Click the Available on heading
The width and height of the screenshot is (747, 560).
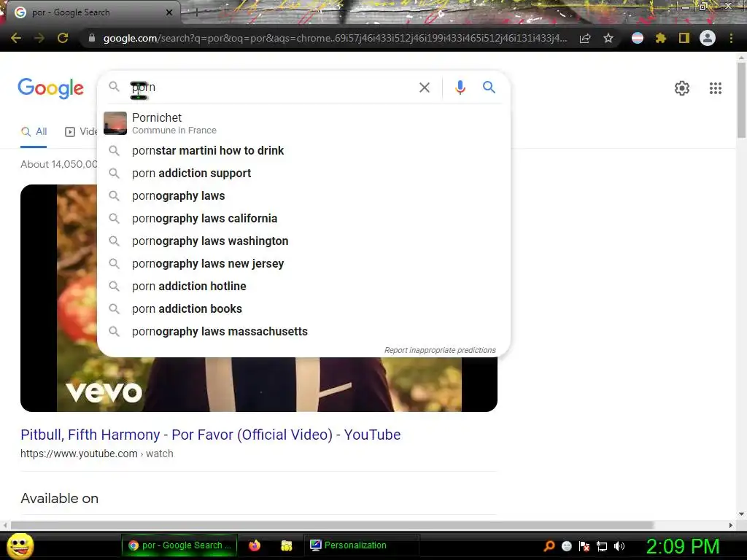point(60,499)
